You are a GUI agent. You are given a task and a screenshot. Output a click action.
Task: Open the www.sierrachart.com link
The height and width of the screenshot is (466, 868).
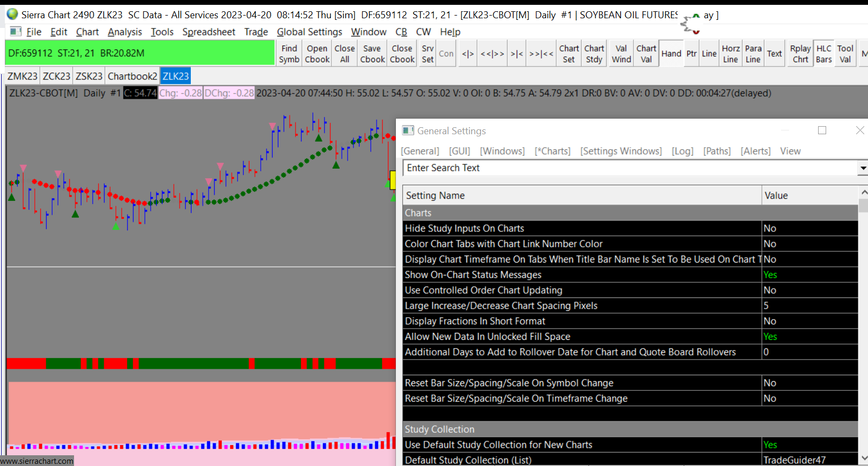tap(37, 461)
